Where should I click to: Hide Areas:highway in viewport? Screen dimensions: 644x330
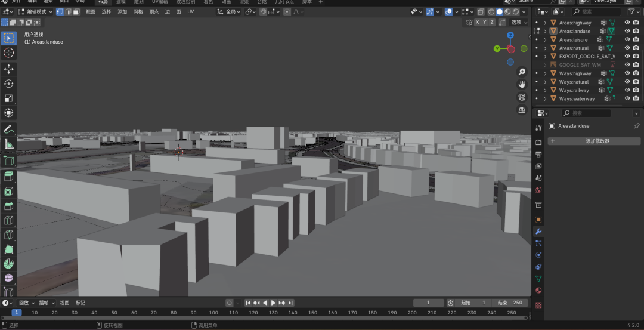click(627, 23)
